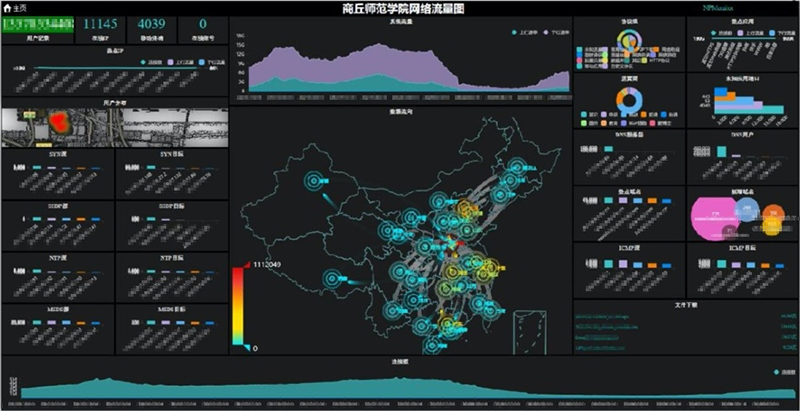Click the bottom handle of map color scale
The height and width of the screenshot is (411, 800).
click(x=247, y=348)
